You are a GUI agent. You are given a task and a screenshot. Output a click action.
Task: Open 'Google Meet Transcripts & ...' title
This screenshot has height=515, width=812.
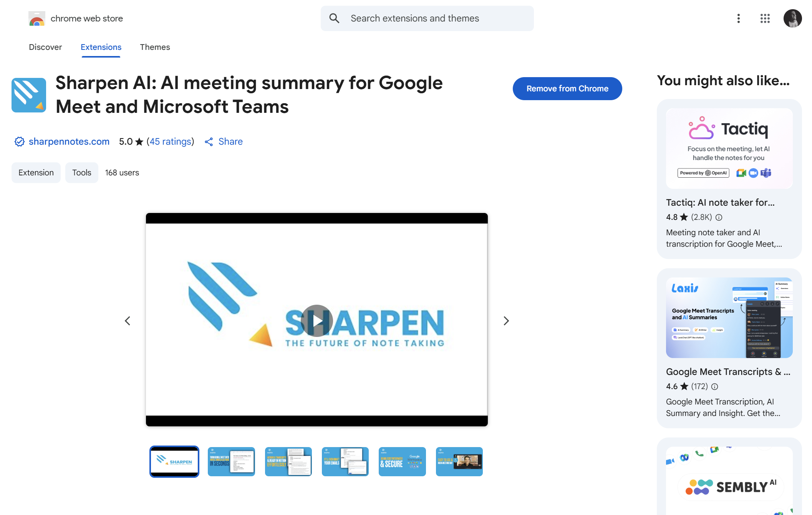[x=728, y=371]
